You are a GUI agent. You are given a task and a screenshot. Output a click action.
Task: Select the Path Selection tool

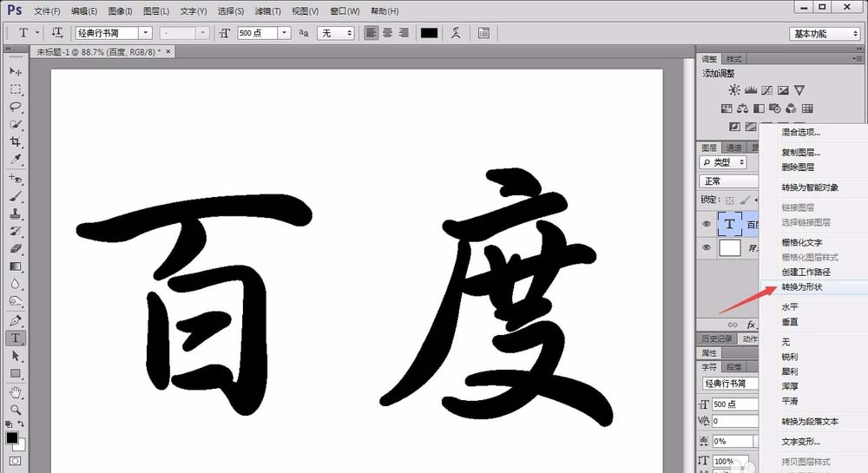tap(16, 356)
